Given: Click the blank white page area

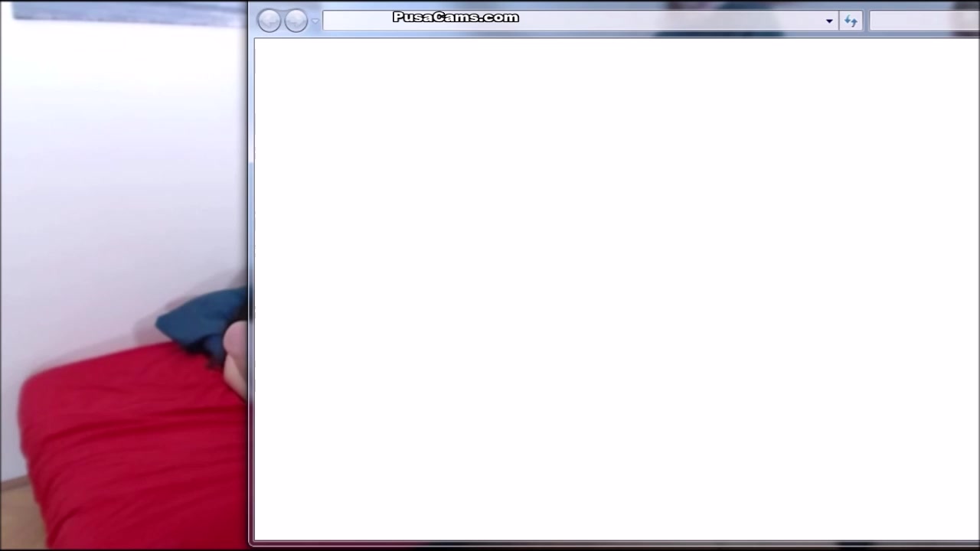Looking at the screenshot, I should point(612,291).
